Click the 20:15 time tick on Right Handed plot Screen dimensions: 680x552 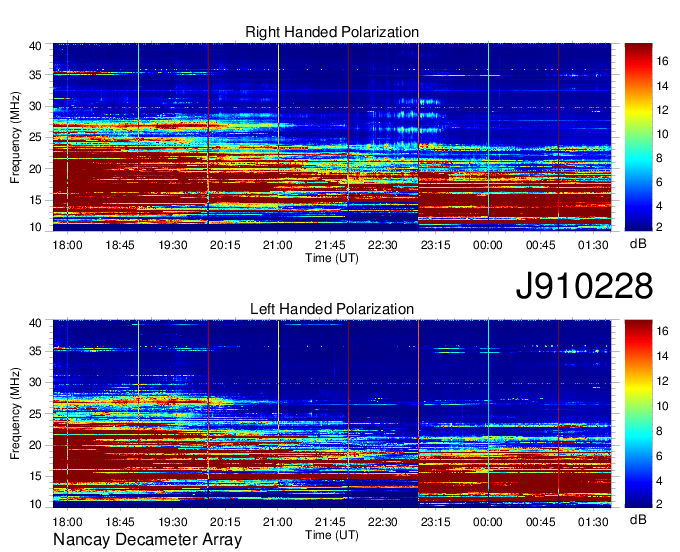coord(225,245)
